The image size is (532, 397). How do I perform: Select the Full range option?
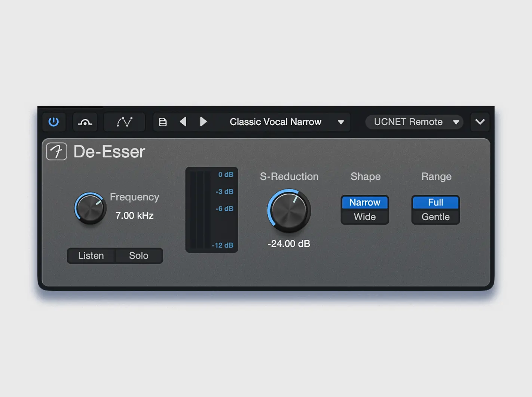pyautogui.click(x=435, y=202)
